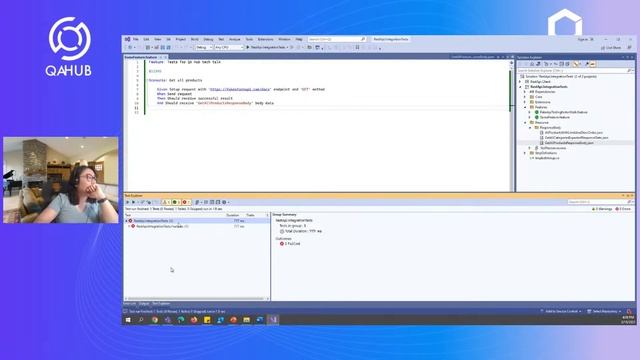Open yellow Sticky Notes taskbar icon
The height and width of the screenshot is (360, 640).
tap(207, 320)
